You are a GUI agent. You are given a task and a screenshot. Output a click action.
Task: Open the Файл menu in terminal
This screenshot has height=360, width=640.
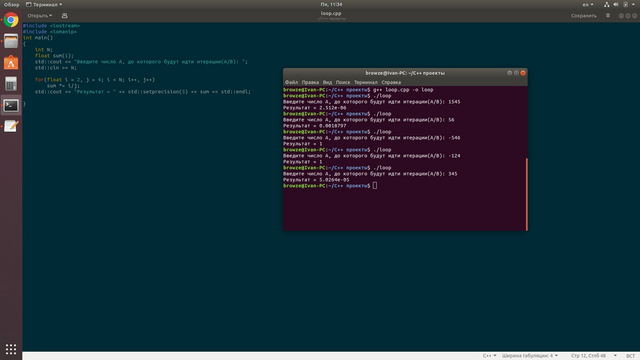[291, 82]
